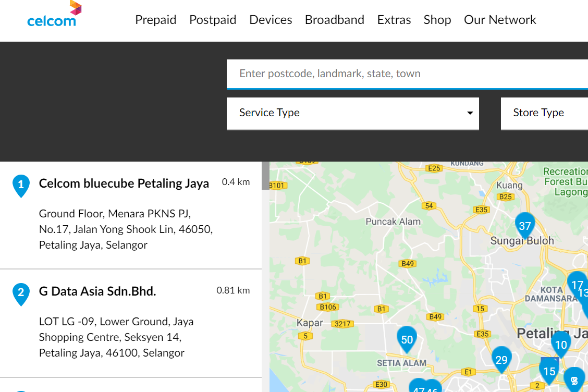This screenshot has height=392, width=588.
Task: Select map marker 50 near Setia Alam
Action: (407, 339)
